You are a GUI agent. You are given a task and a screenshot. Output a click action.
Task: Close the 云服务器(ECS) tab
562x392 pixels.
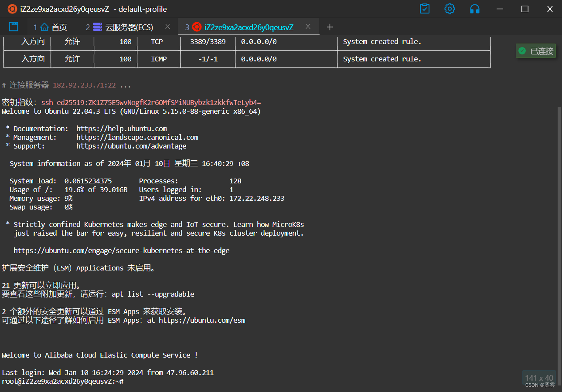point(167,27)
